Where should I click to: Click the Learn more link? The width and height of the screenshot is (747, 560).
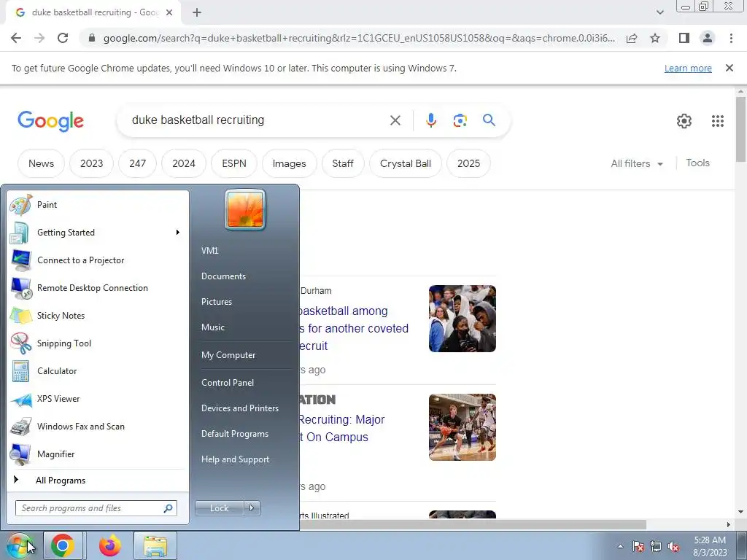[x=688, y=68]
